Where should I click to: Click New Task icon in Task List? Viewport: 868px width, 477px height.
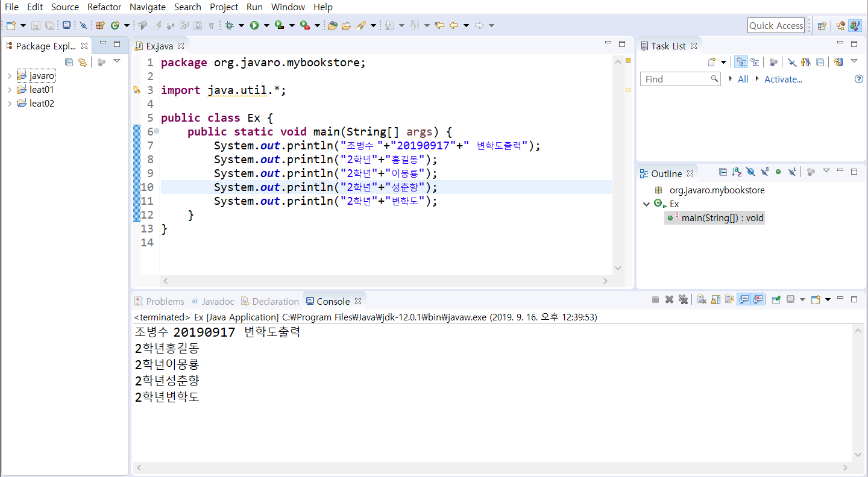[x=712, y=62]
